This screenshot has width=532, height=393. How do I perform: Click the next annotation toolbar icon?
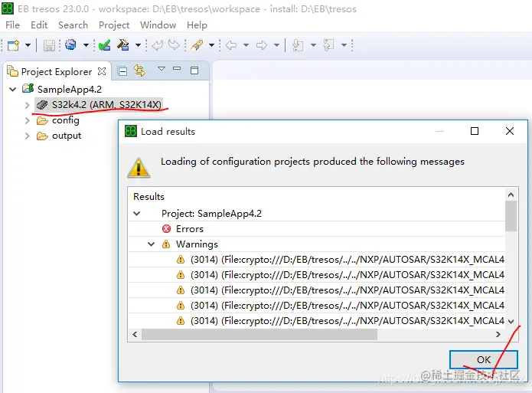pyautogui.click(x=298, y=45)
